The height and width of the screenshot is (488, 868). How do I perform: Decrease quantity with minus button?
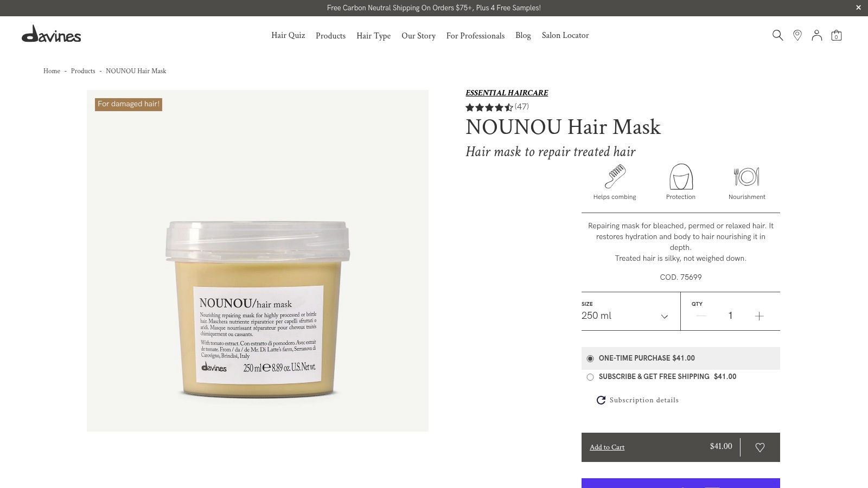click(x=701, y=316)
